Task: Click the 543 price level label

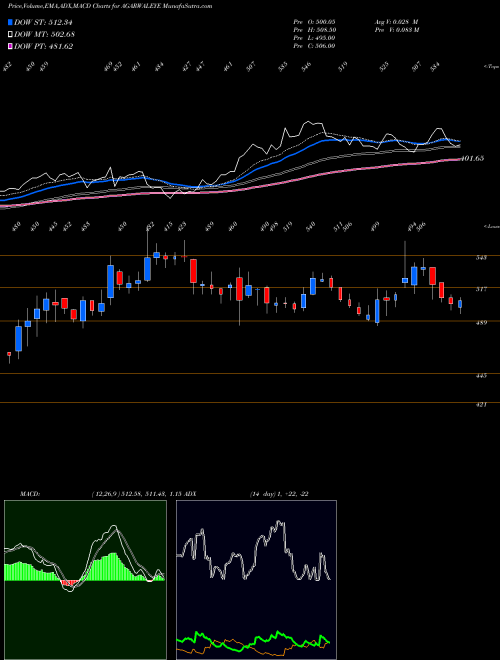Action: click(x=481, y=258)
